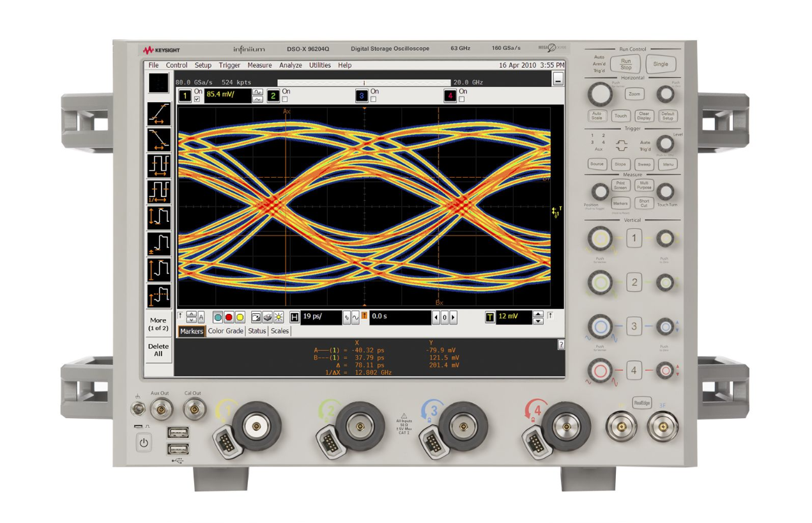
Task: Click the screen capture icon in bottom toolbar
Action: (255, 318)
